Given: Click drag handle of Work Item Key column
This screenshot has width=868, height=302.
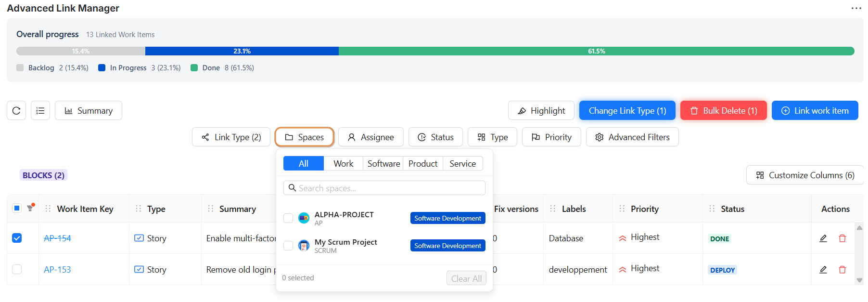Looking at the screenshot, I should [48, 209].
